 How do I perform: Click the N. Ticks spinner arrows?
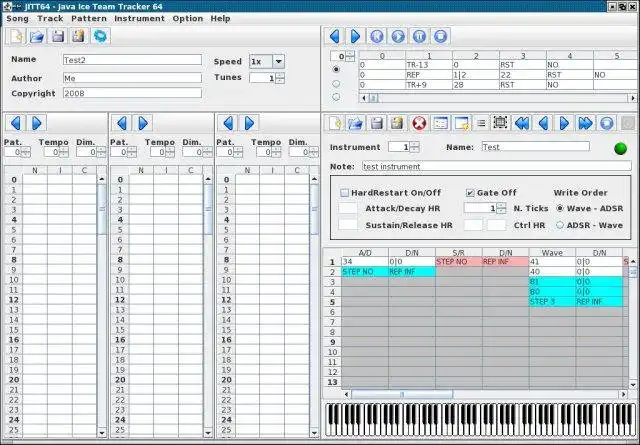pyautogui.click(x=502, y=208)
